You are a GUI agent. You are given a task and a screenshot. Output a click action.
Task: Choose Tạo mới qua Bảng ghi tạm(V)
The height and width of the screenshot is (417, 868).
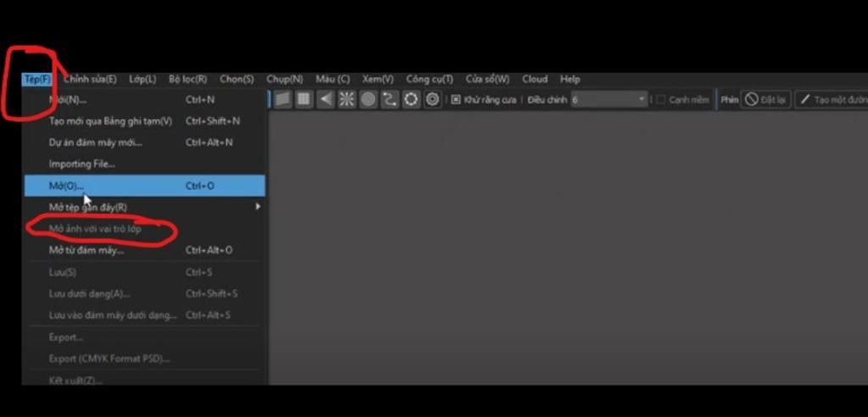click(144, 120)
